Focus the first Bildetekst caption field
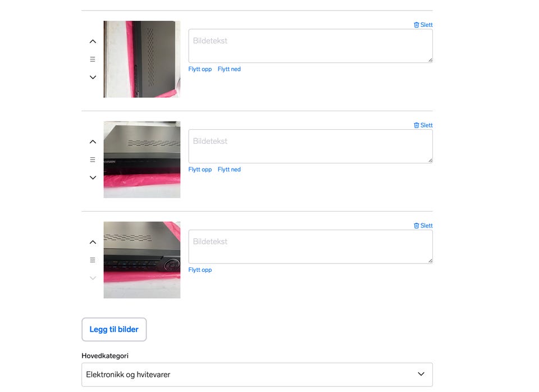The width and height of the screenshot is (539, 392). 310,45
